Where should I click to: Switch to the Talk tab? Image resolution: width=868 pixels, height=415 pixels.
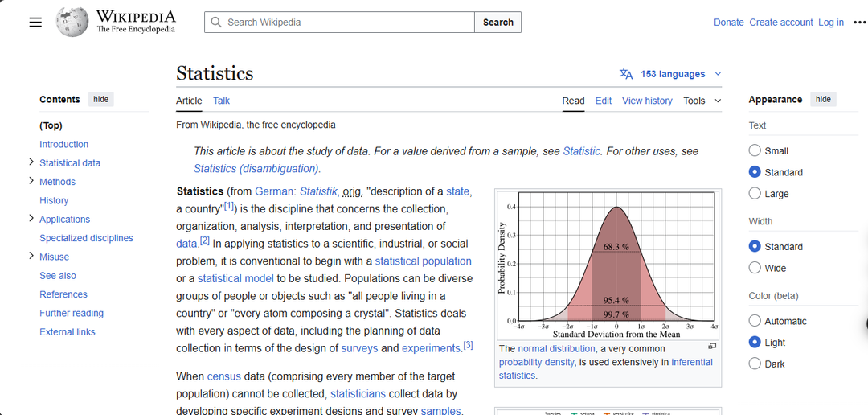[x=221, y=101]
